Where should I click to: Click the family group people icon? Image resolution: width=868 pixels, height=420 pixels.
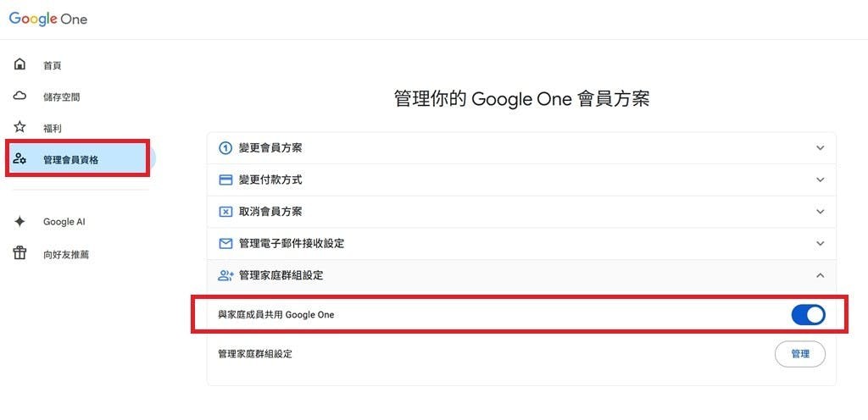[x=225, y=275]
